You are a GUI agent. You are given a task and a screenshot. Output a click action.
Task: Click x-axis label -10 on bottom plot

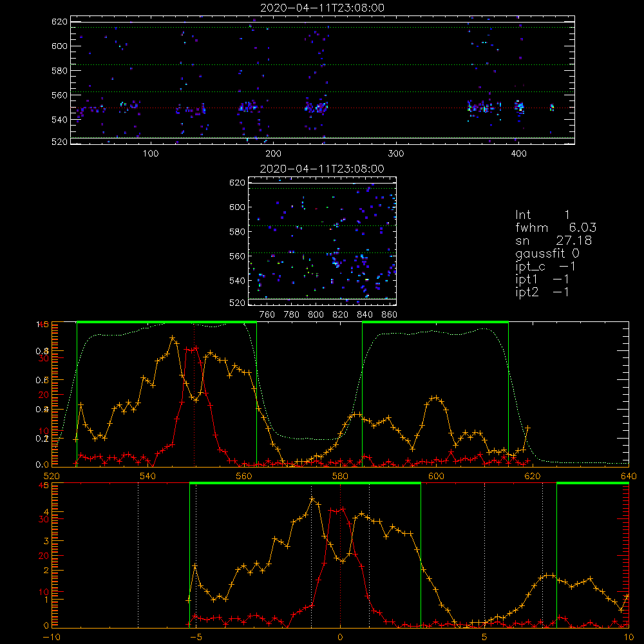click(52, 637)
